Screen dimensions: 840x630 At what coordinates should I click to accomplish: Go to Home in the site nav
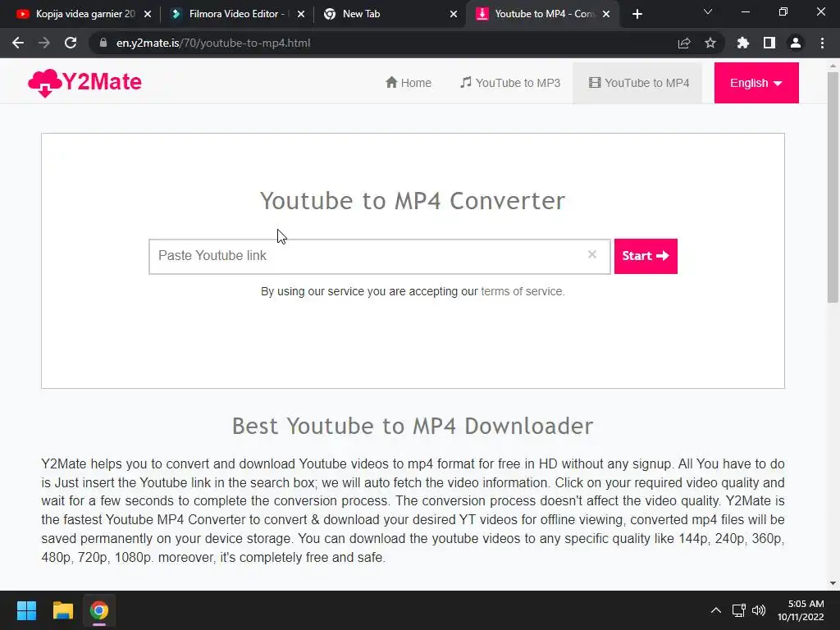[409, 83]
